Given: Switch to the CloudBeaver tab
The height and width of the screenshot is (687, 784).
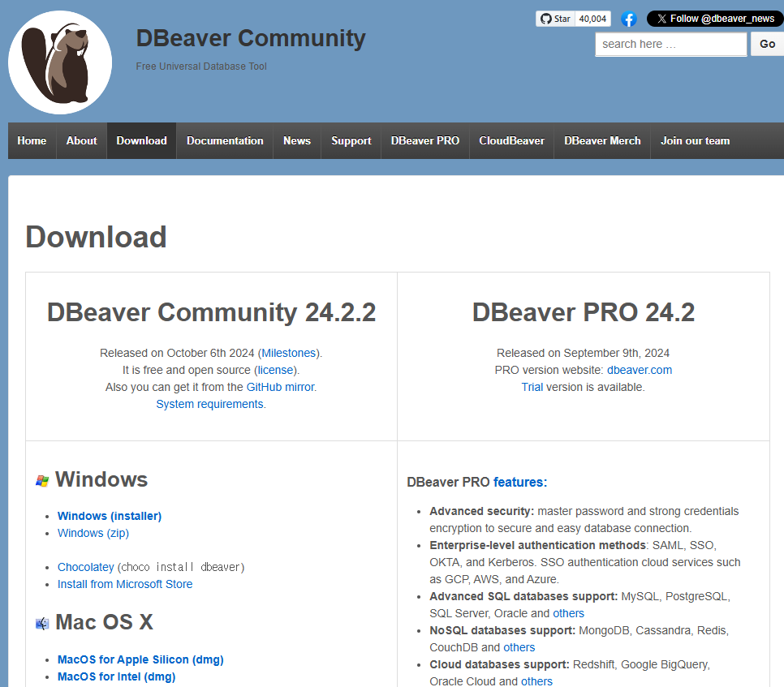Looking at the screenshot, I should point(511,140).
